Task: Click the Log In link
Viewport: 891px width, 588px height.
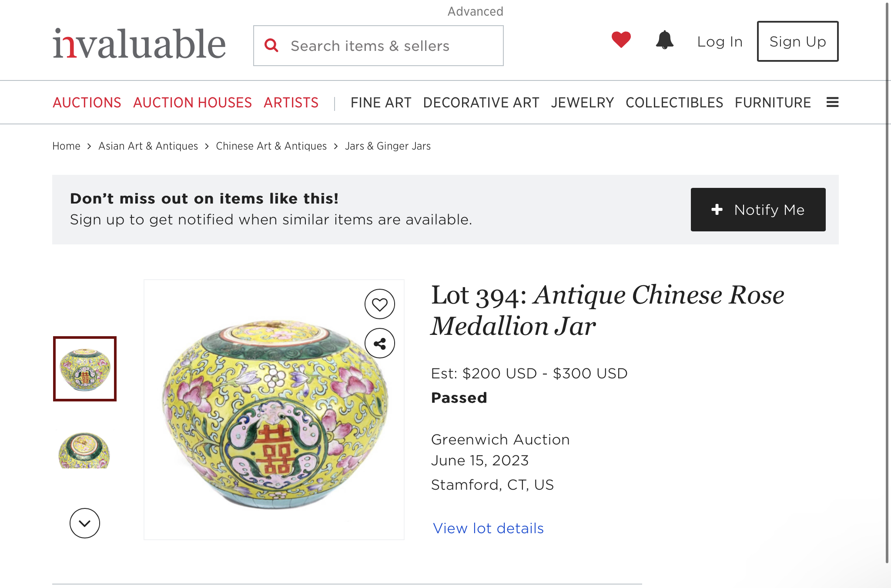Action: (720, 42)
